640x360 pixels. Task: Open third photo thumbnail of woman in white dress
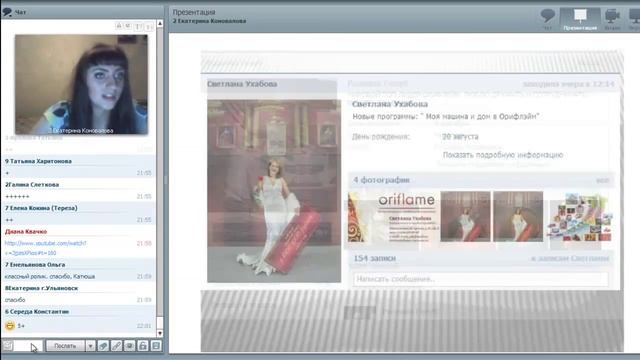(518, 217)
